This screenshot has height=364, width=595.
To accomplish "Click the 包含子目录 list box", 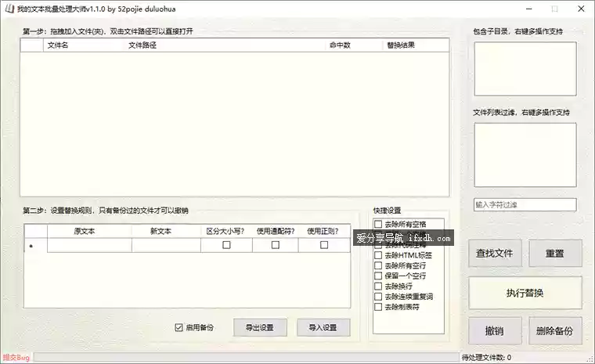I will (525, 69).
